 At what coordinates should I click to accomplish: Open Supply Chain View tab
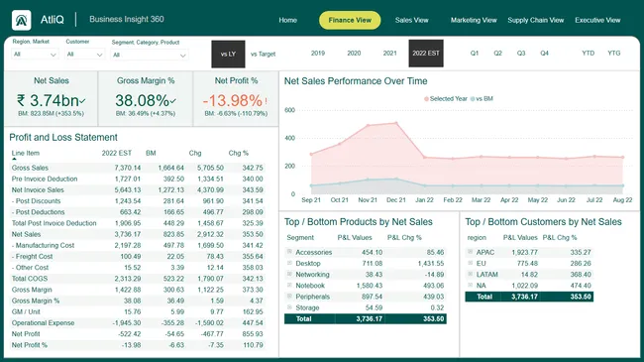[x=536, y=20]
